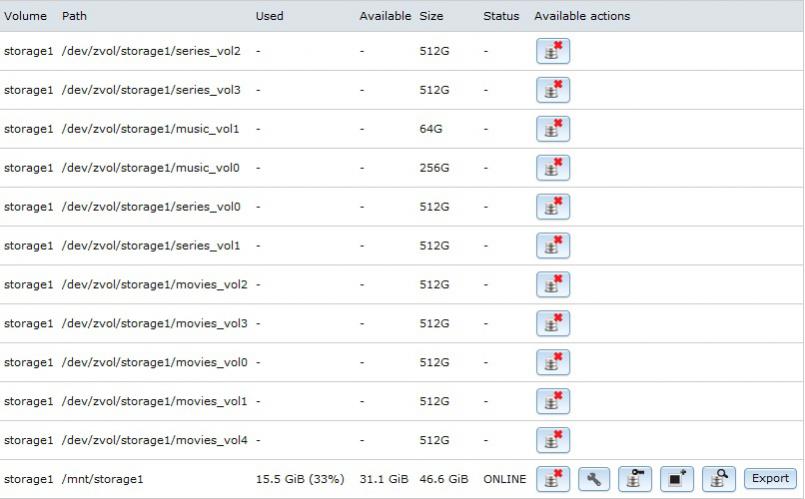The height and width of the screenshot is (499, 805).
Task: Click the Volume column header
Action: (x=25, y=16)
